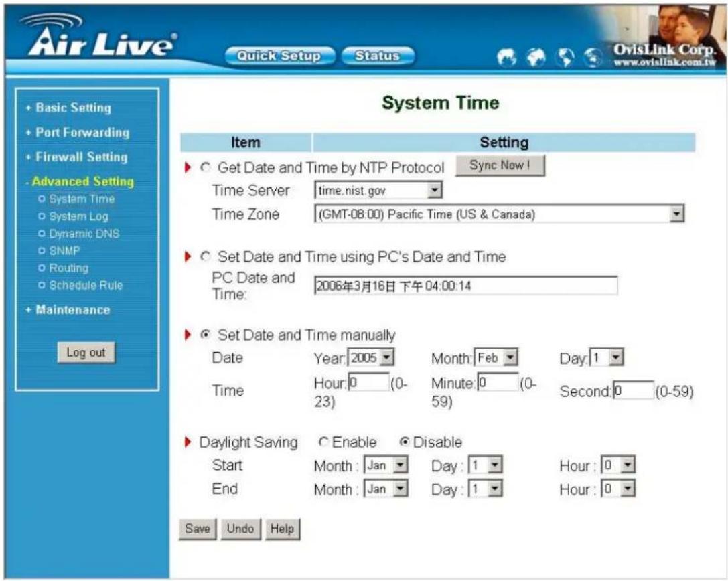Open Daylight Saving End Day dropdown
The image size is (728, 581).
tap(486, 489)
